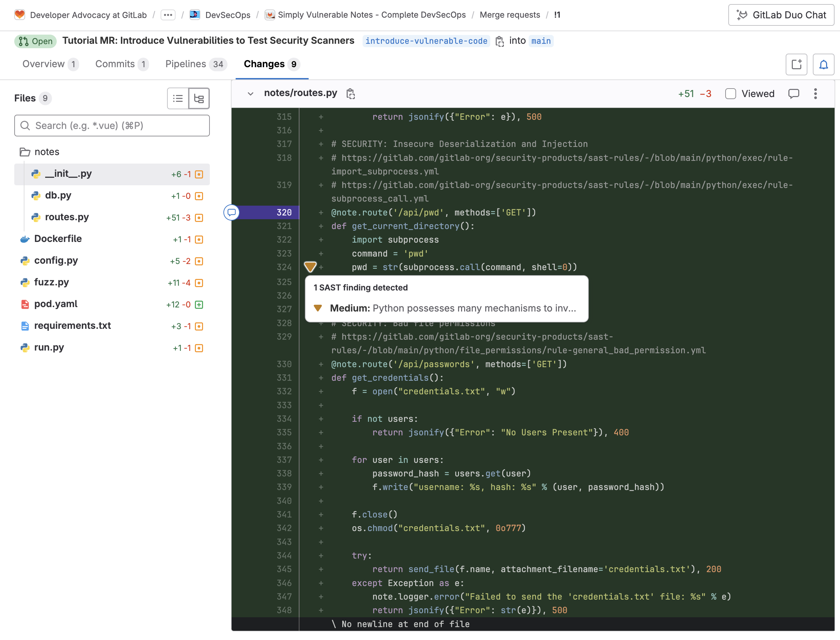The width and height of the screenshot is (840, 640).
Task: Toggle notifications bell icon
Action: (x=823, y=64)
